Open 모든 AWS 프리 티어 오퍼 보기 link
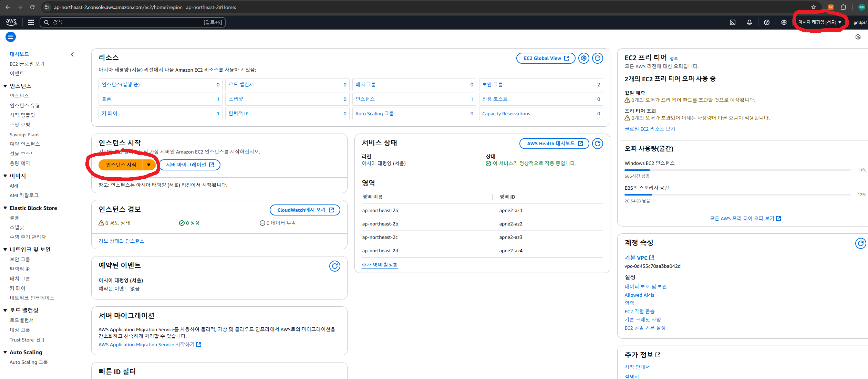This screenshot has height=379, width=868. pyautogui.click(x=745, y=219)
